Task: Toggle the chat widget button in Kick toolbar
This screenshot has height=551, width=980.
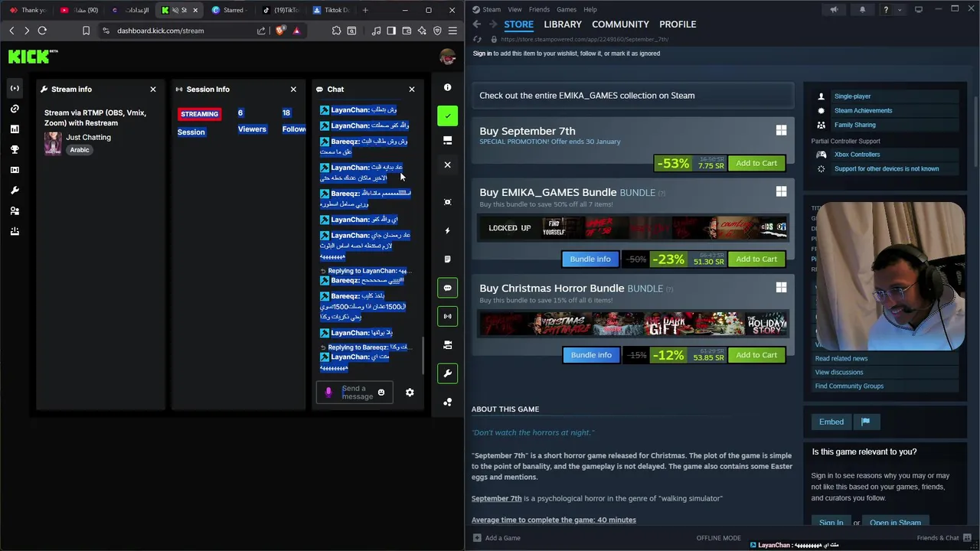Action: click(448, 288)
